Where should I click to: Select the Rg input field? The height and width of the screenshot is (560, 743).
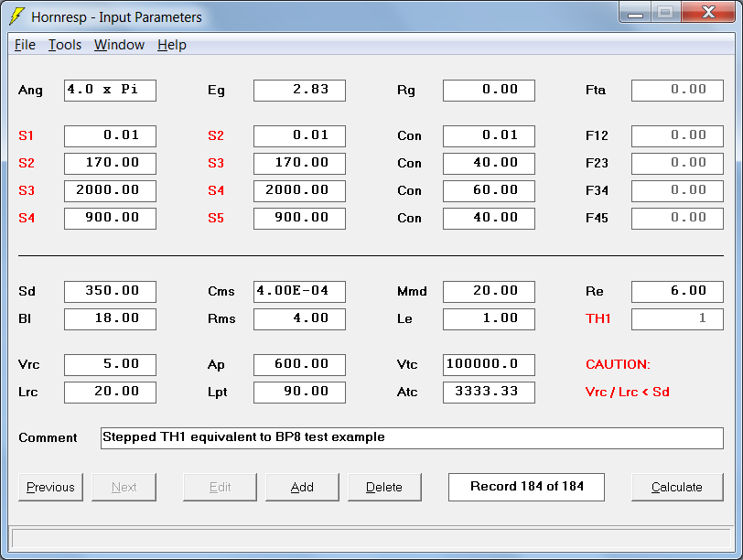click(489, 91)
